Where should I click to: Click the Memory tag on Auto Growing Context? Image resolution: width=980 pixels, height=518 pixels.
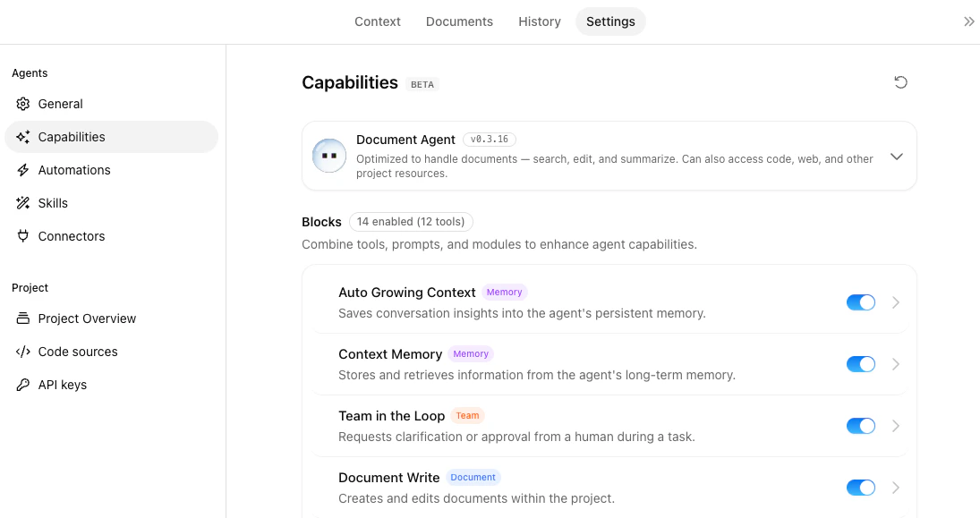pyautogui.click(x=505, y=293)
